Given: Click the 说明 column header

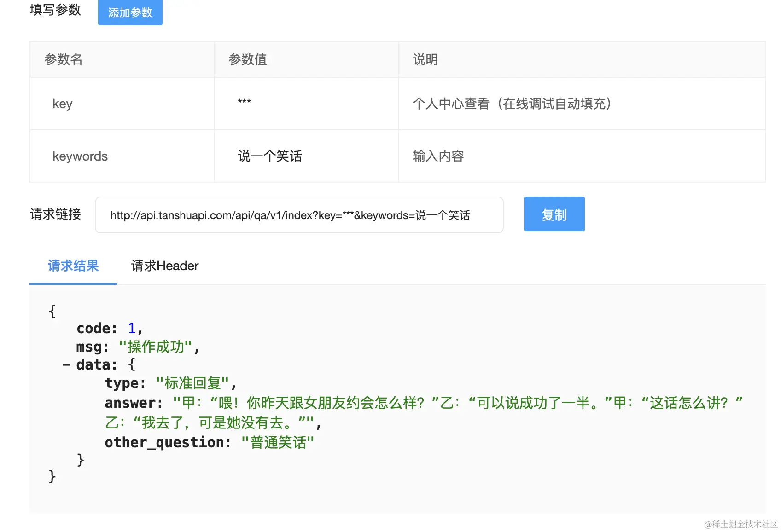Looking at the screenshot, I should [x=582, y=60].
